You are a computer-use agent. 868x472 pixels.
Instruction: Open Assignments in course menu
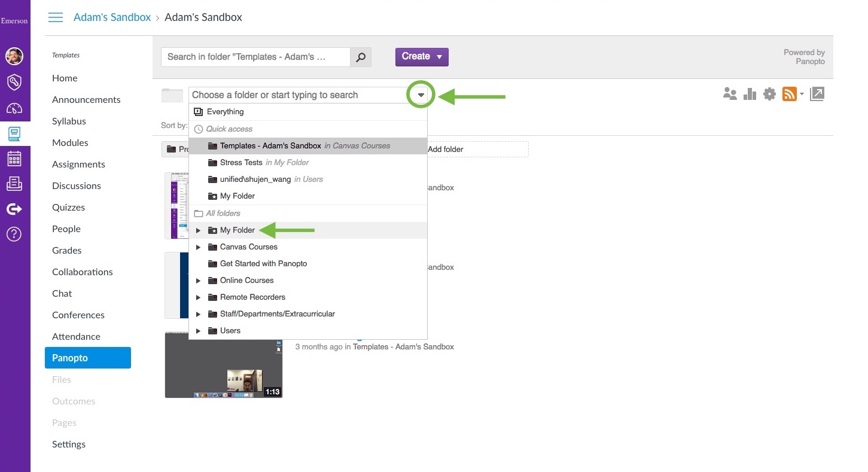[x=78, y=165]
